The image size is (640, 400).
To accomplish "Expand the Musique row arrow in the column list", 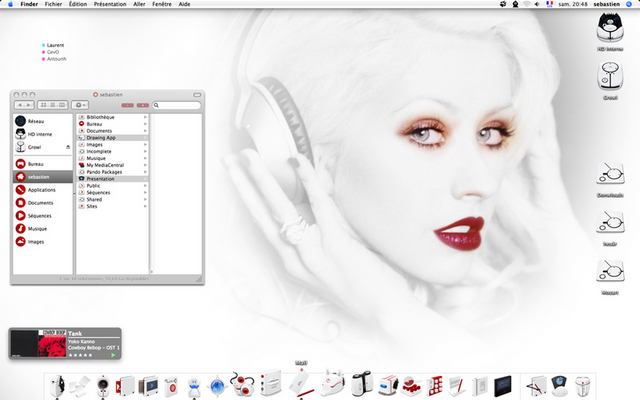I will [x=145, y=158].
